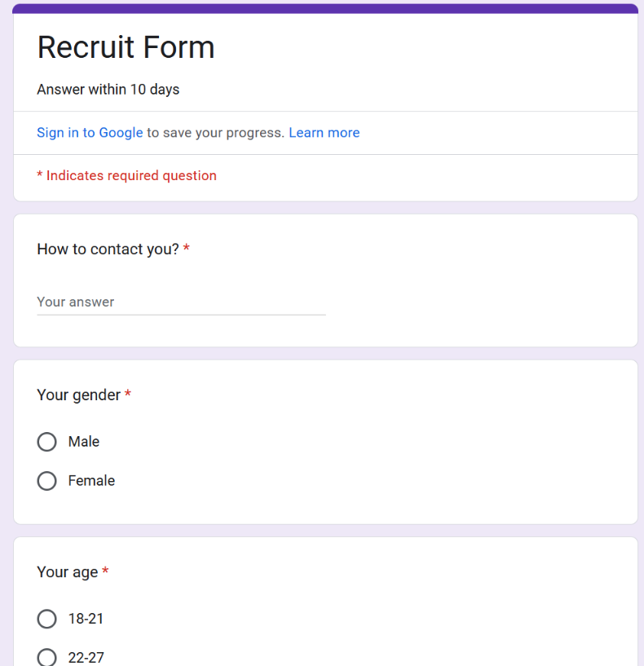Choose the 18-21 age radio button

click(47, 619)
